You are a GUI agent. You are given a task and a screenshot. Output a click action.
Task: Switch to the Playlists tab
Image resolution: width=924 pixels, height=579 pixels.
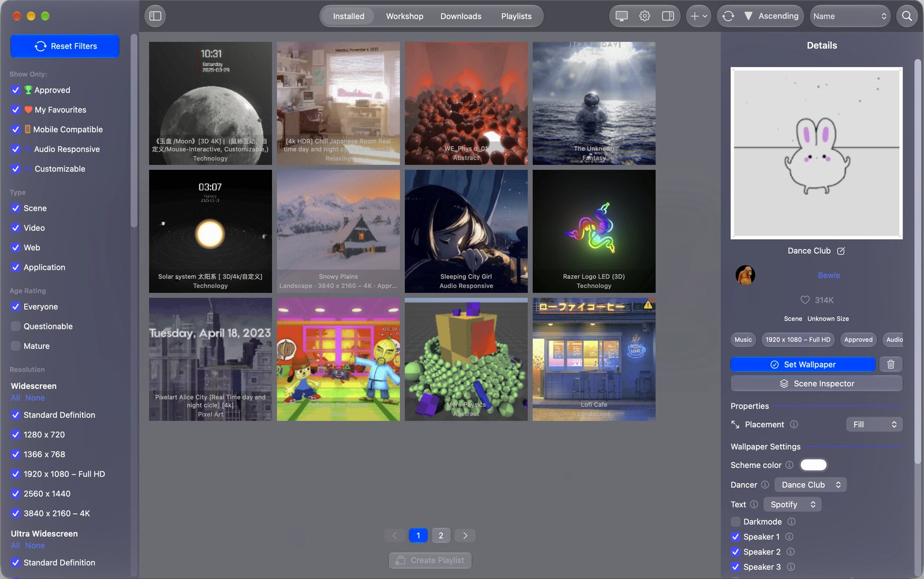click(516, 16)
